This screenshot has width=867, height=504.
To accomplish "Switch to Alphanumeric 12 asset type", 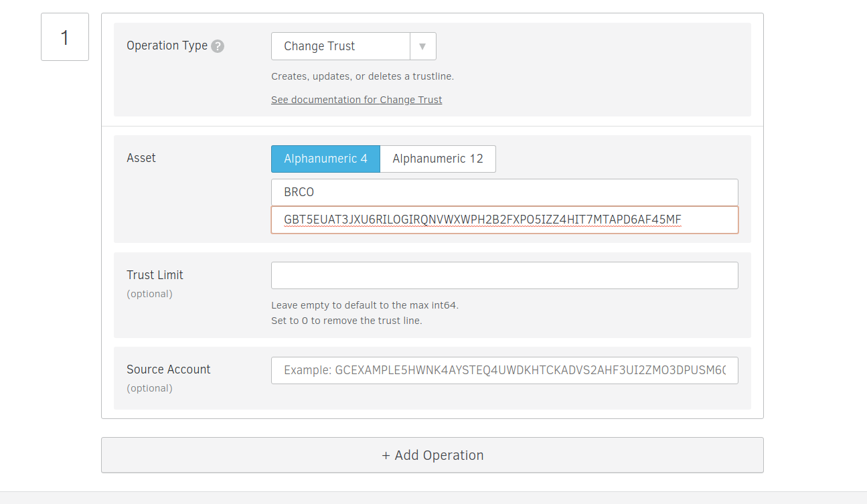I will pyautogui.click(x=437, y=159).
